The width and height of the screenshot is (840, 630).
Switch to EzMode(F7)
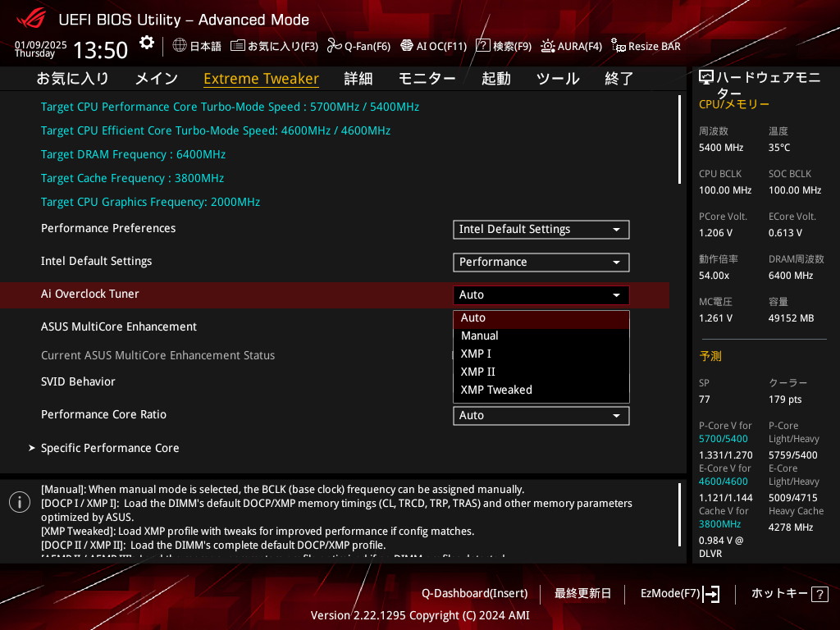(680, 593)
